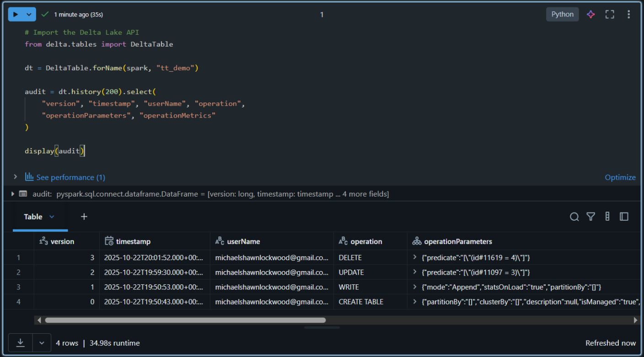This screenshot has width=644, height=357.
Task: Run the cell with the play button
Action: pyautogui.click(x=16, y=14)
